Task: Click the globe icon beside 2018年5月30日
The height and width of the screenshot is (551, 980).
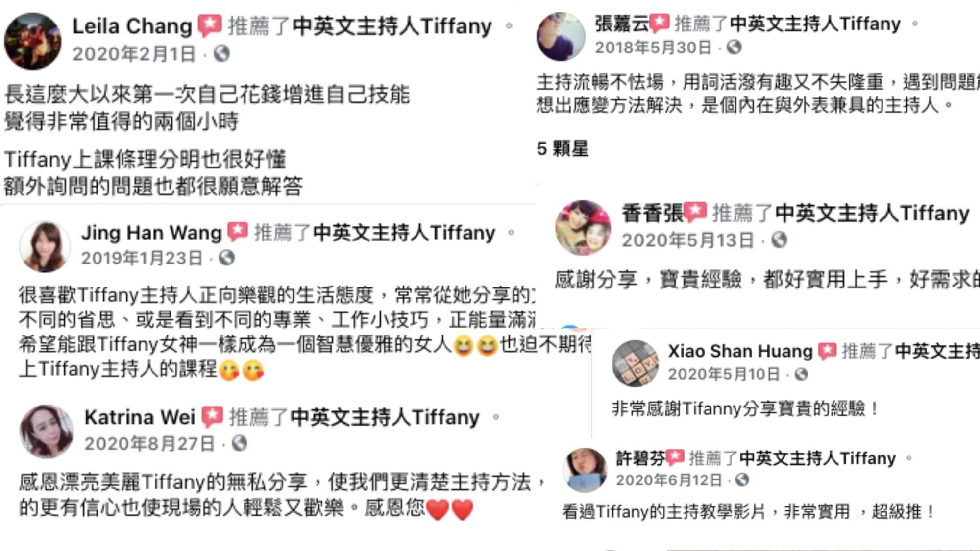Action: coord(734,47)
